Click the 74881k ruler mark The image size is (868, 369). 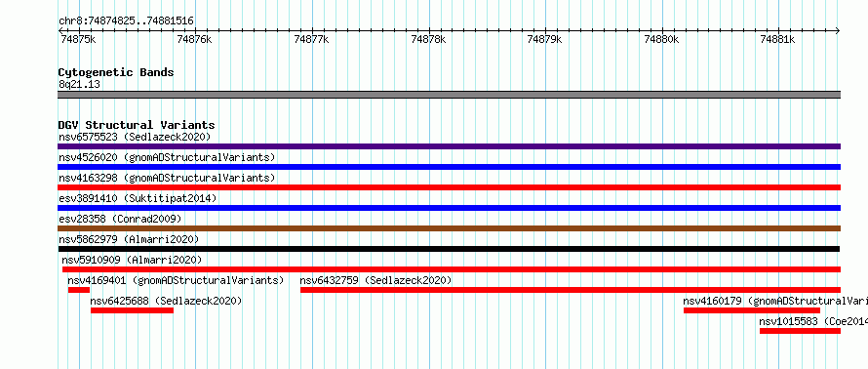777,39
